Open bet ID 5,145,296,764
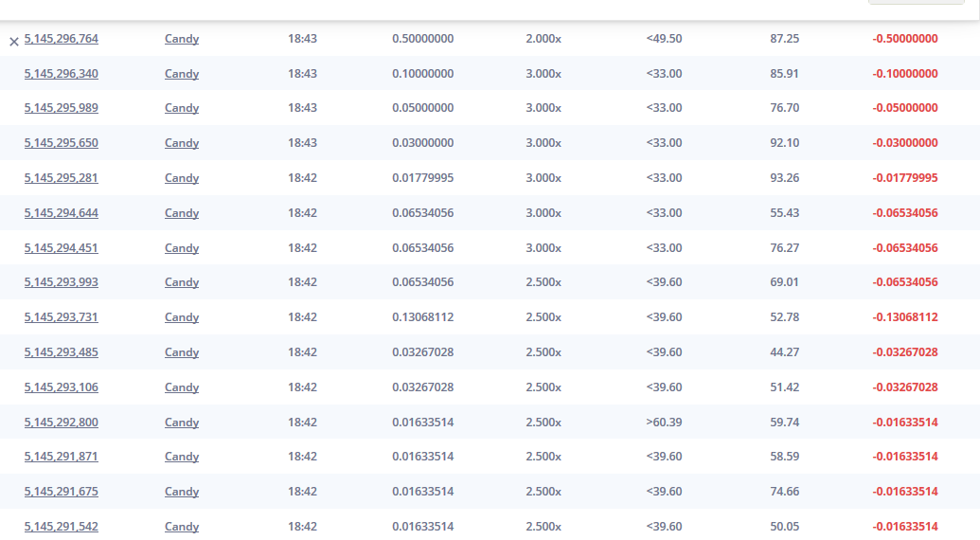The height and width of the screenshot is (540, 980). tap(62, 39)
